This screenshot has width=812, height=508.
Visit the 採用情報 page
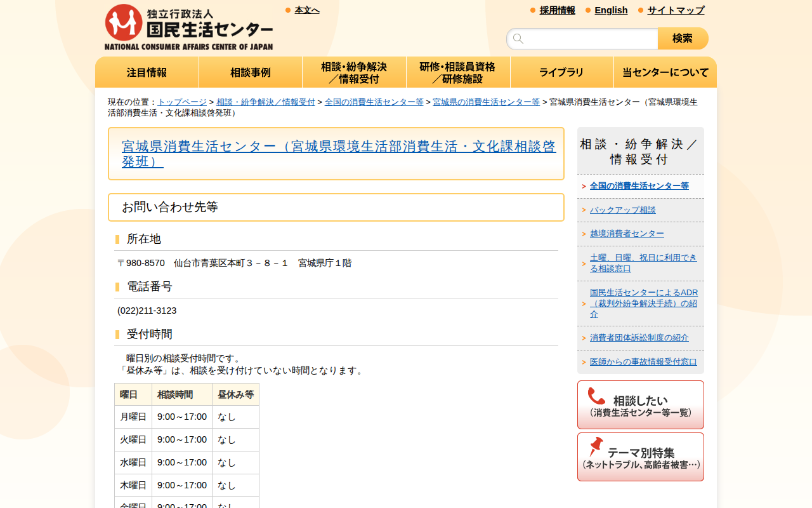click(x=557, y=10)
